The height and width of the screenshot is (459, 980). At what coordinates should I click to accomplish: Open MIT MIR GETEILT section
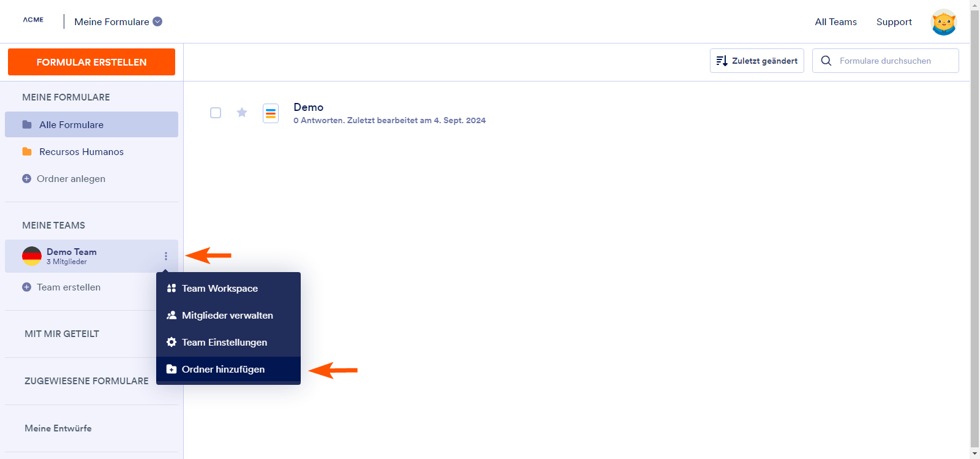62,334
